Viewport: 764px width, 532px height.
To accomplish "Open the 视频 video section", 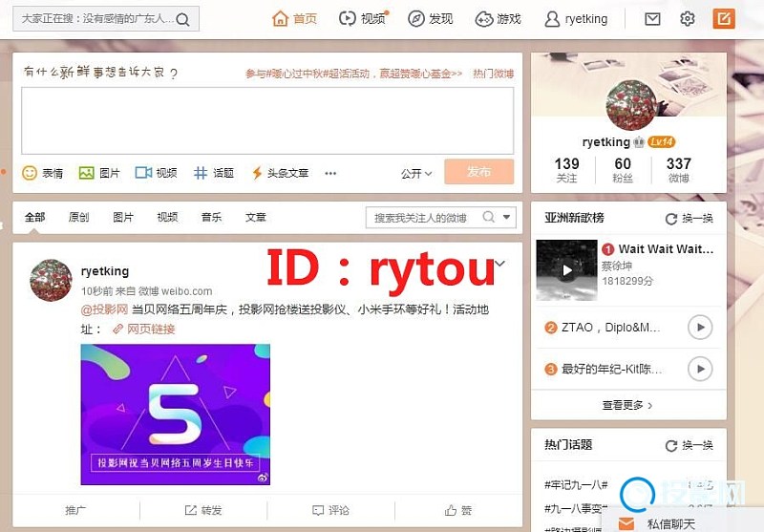I will [362, 19].
